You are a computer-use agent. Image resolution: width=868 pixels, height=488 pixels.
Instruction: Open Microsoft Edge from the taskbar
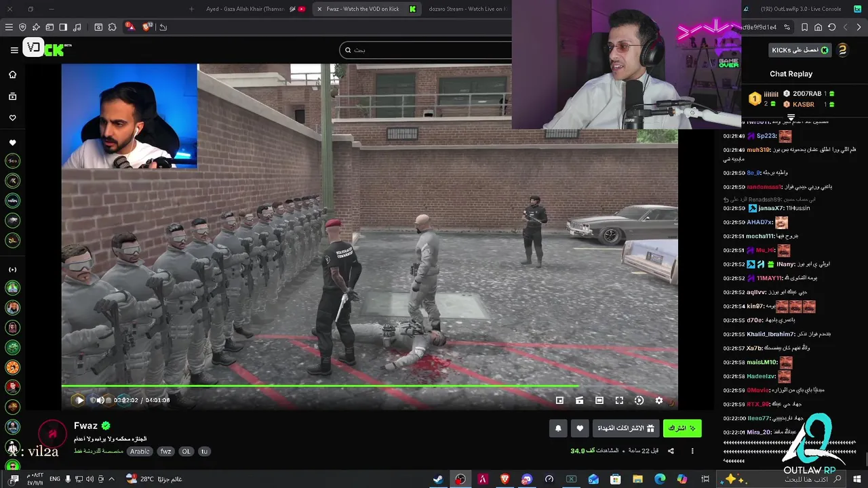(x=660, y=479)
